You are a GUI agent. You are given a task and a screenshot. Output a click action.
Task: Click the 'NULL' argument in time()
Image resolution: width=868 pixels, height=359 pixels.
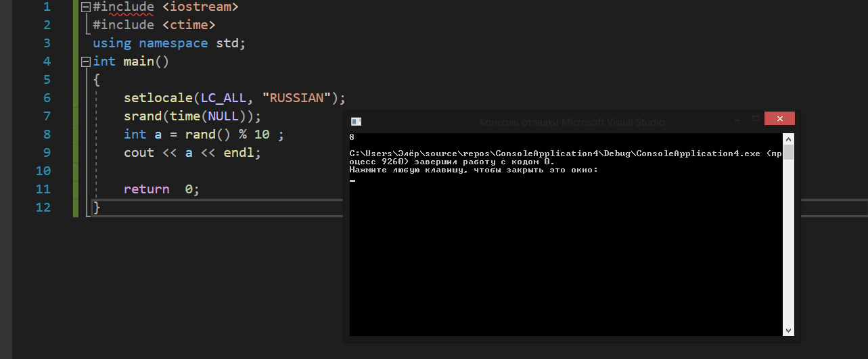coord(223,116)
